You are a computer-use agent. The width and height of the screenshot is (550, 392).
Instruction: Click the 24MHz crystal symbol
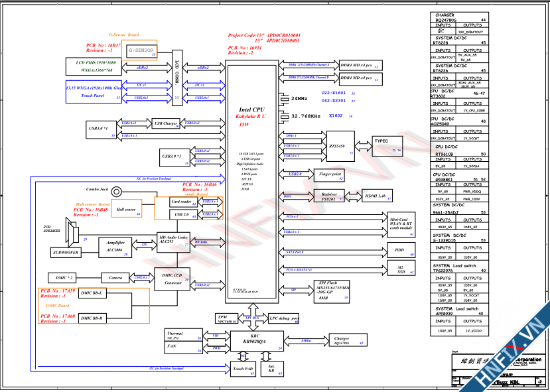tap(285, 98)
